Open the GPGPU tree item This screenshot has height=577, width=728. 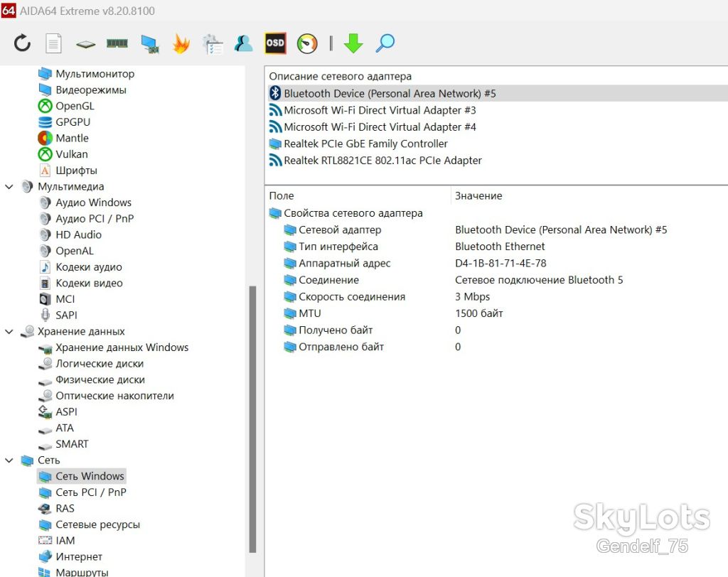[64, 122]
